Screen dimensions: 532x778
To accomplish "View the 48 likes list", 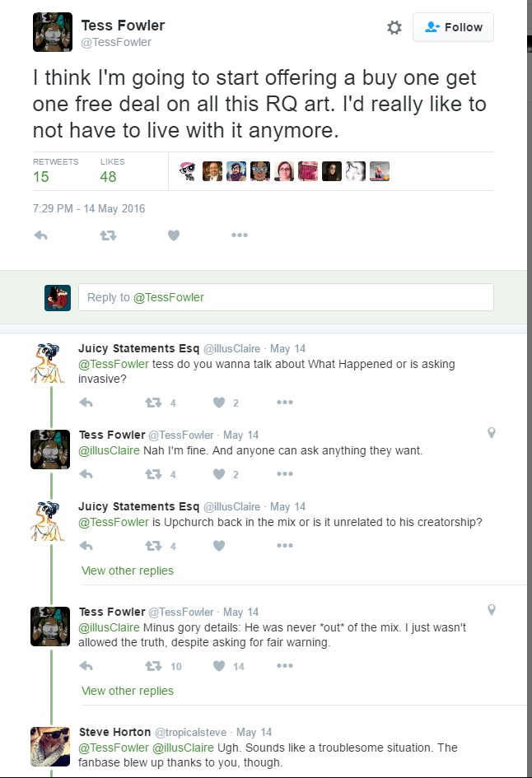I will (108, 176).
